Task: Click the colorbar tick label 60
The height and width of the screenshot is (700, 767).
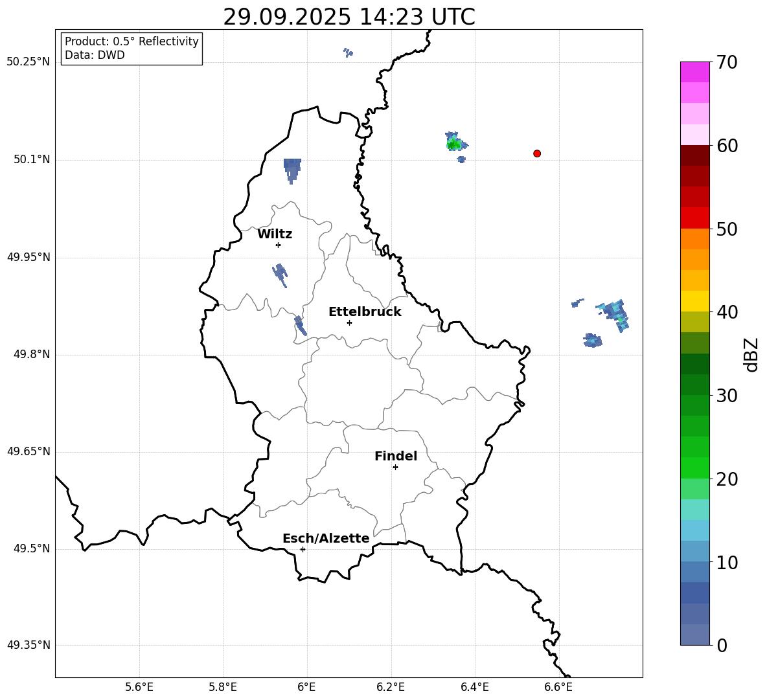Action: point(727,146)
